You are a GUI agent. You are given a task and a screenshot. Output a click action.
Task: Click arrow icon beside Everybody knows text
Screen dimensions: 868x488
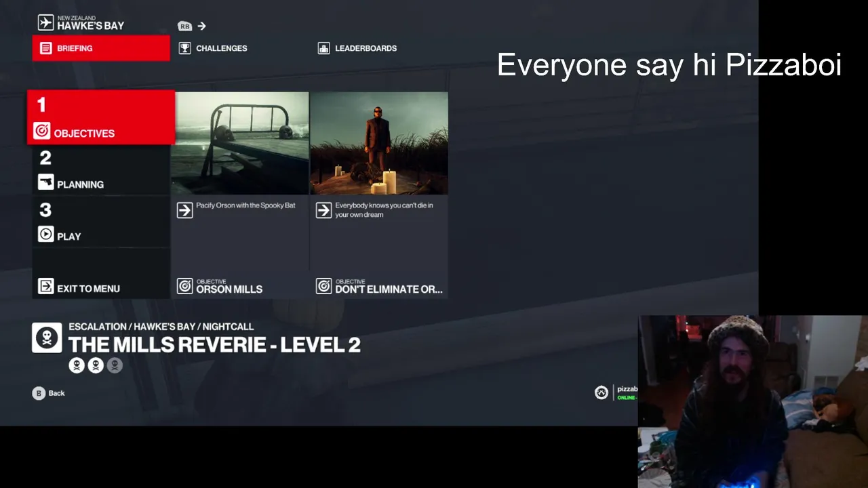pyautogui.click(x=323, y=210)
